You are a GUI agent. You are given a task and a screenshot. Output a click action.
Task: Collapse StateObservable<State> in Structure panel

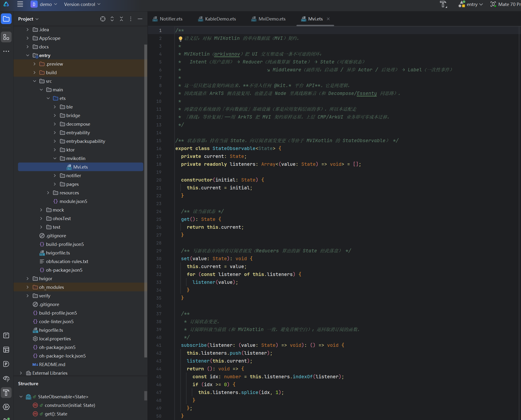(x=21, y=397)
